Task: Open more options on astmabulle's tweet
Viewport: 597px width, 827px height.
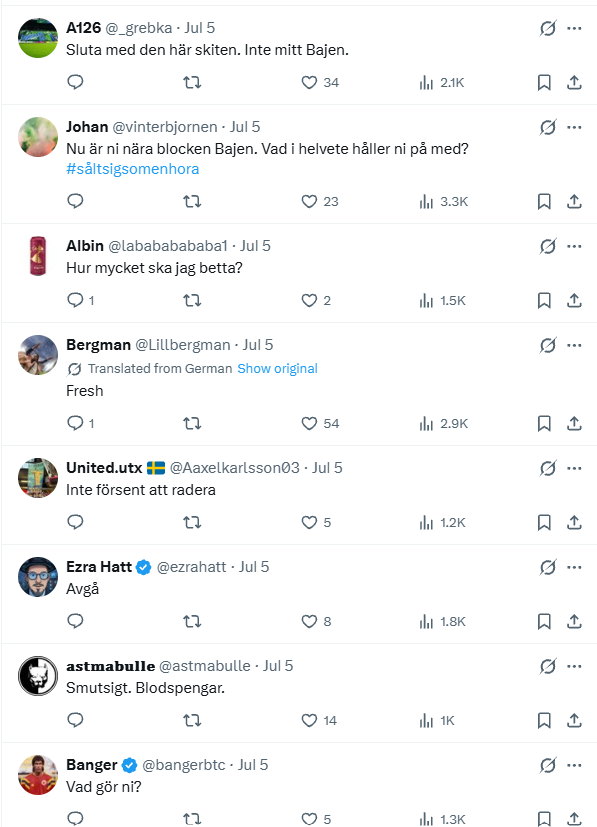Action: pyautogui.click(x=574, y=666)
